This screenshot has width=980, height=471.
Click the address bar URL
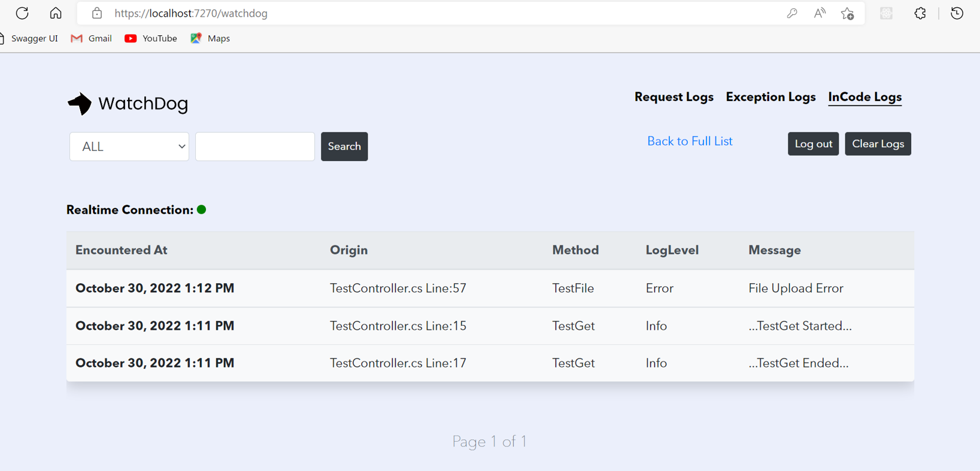[191, 13]
